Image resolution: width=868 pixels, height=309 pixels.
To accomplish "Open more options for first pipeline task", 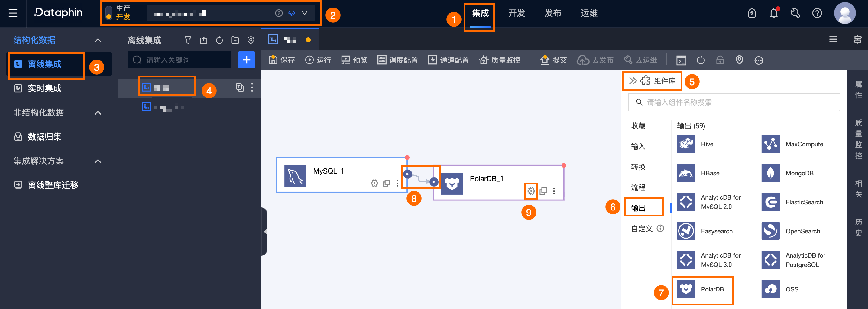I will point(252,88).
